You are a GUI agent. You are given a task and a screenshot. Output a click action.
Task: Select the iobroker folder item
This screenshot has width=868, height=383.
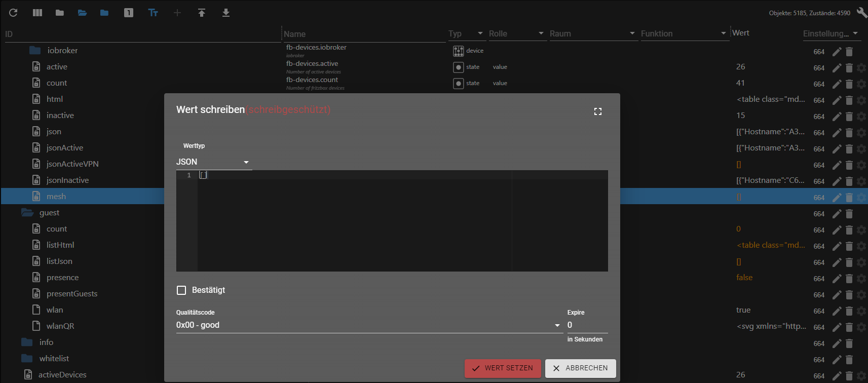tap(62, 51)
